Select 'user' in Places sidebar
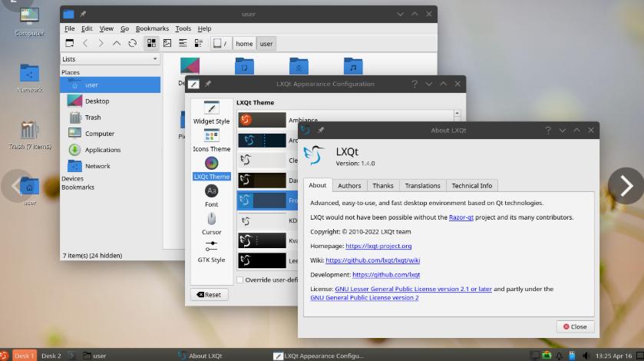The image size is (644, 361). tap(110, 84)
